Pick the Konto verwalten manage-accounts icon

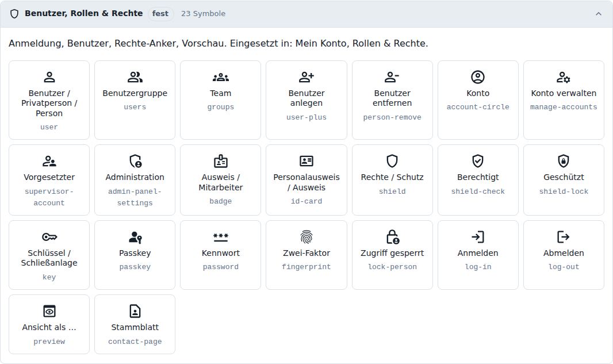point(564,77)
